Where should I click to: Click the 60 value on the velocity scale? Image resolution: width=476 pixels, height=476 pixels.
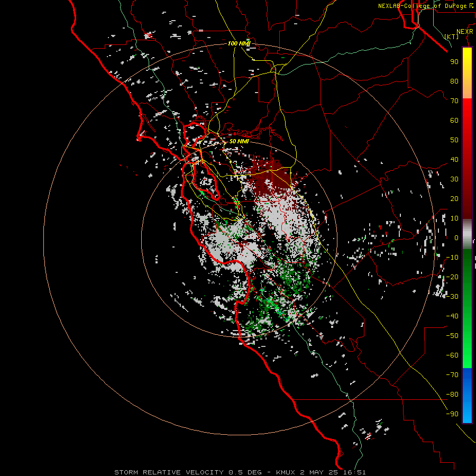[x=454, y=121]
